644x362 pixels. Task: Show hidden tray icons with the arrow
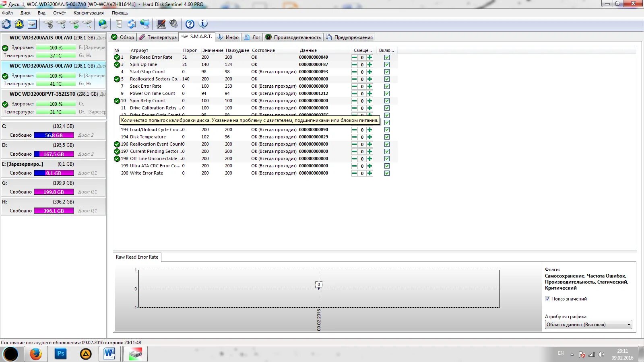[572, 354]
